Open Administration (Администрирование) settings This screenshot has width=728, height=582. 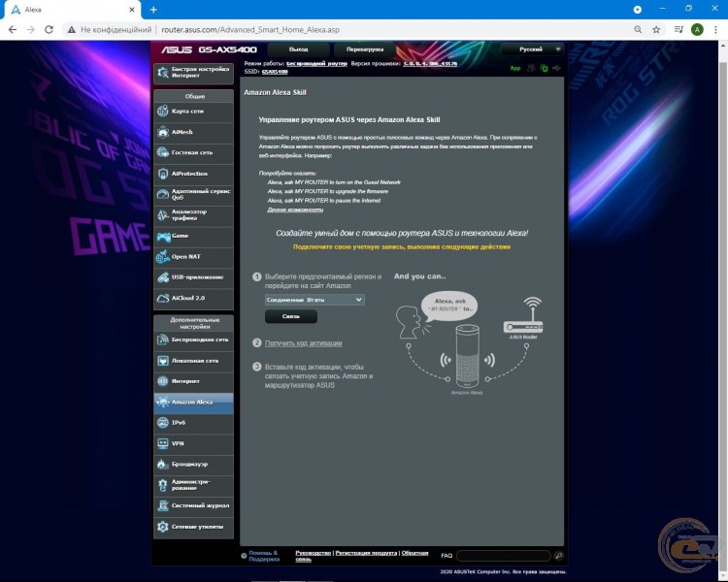click(x=193, y=485)
